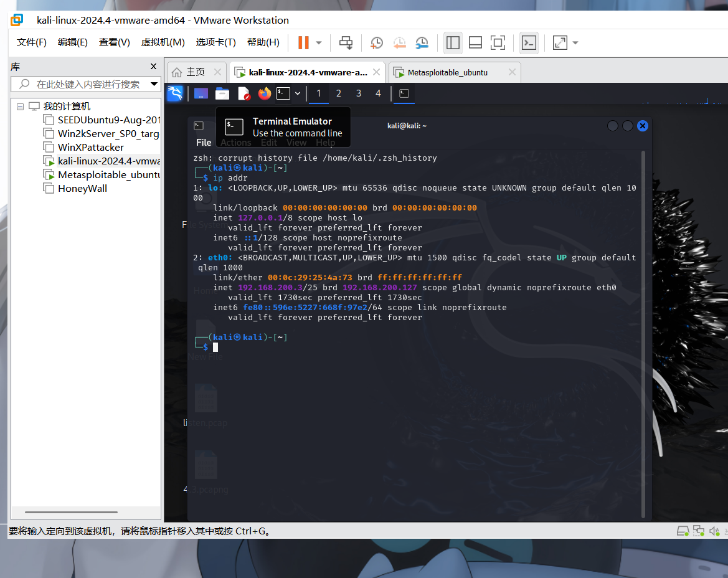This screenshot has height=578, width=728.
Task: Click the horizontal scrollbar in library panel
Action: pyautogui.click(x=71, y=512)
